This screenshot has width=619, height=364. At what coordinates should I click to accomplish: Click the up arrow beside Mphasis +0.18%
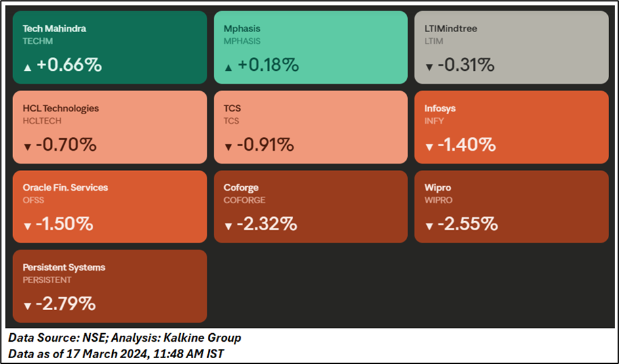(228, 67)
